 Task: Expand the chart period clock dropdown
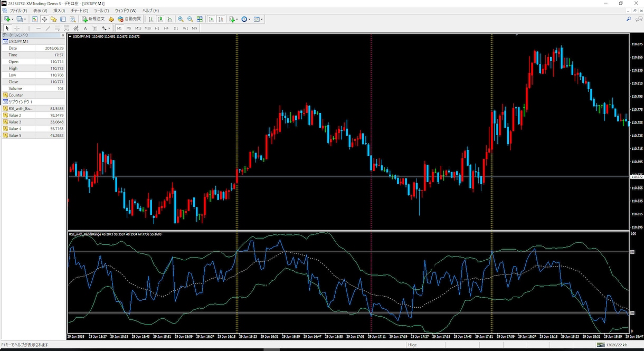tap(250, 19)
